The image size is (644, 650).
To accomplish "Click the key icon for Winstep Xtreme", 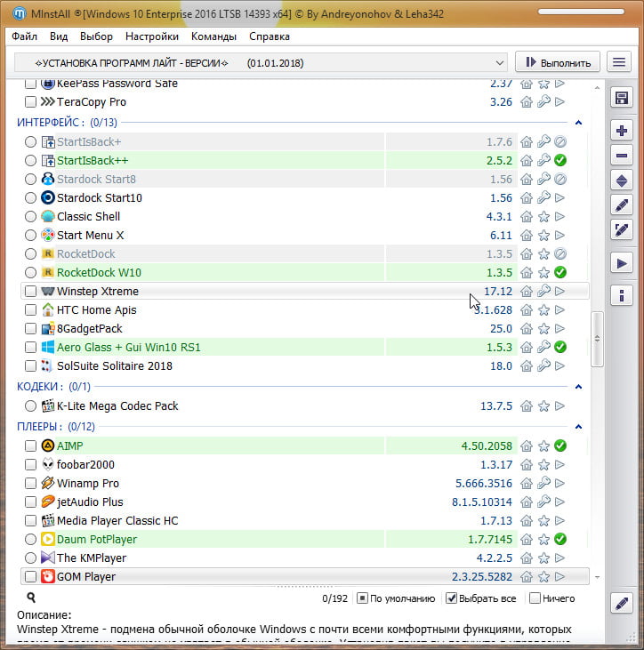I will pyautogui.click(x=543, y=292).
